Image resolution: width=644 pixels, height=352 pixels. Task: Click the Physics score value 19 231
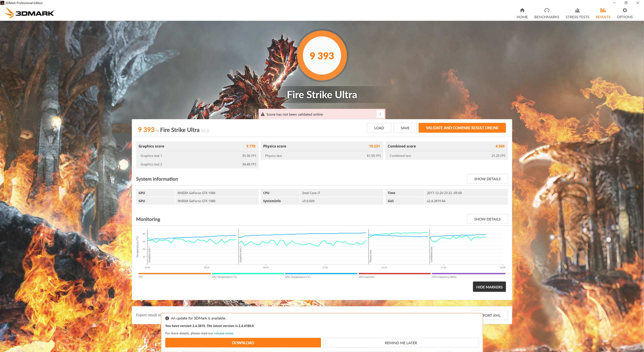click(x=374, y=146)
